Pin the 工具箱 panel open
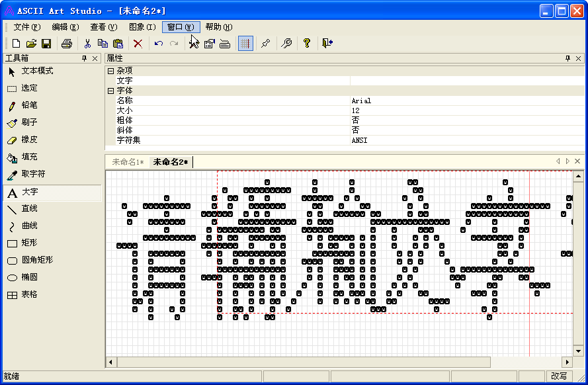Image resolution: width=588 pixels, height=385 pixels. (83, 58)
